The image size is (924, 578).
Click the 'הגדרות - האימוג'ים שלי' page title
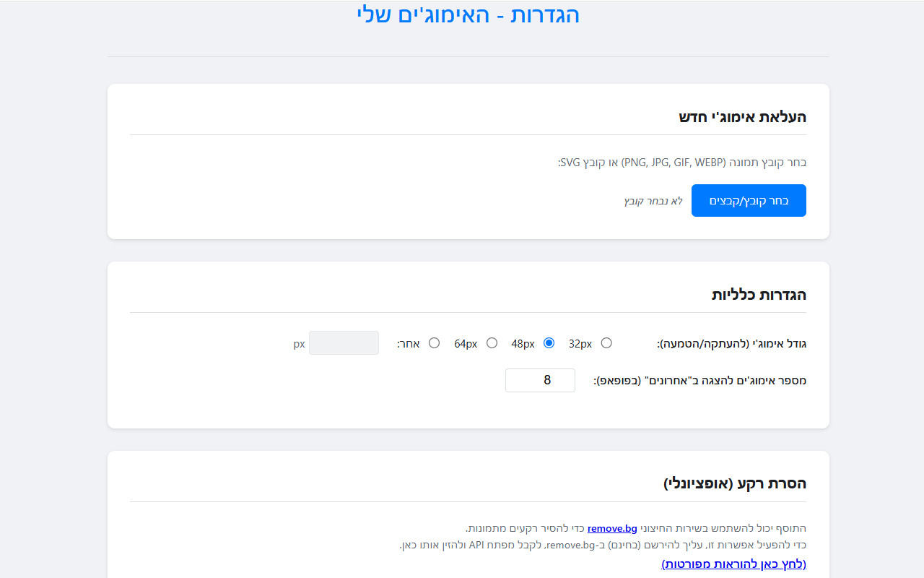pos(468,14)
